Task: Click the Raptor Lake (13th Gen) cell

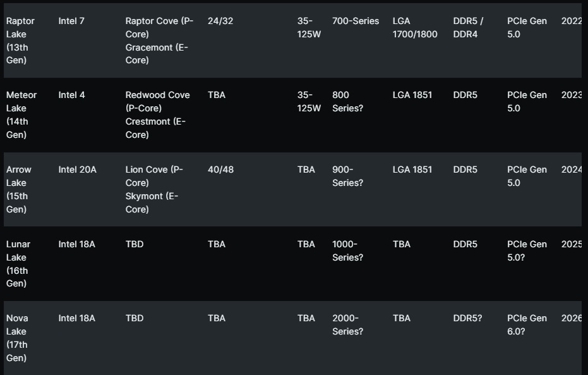Action: click(x=20, y=40)
